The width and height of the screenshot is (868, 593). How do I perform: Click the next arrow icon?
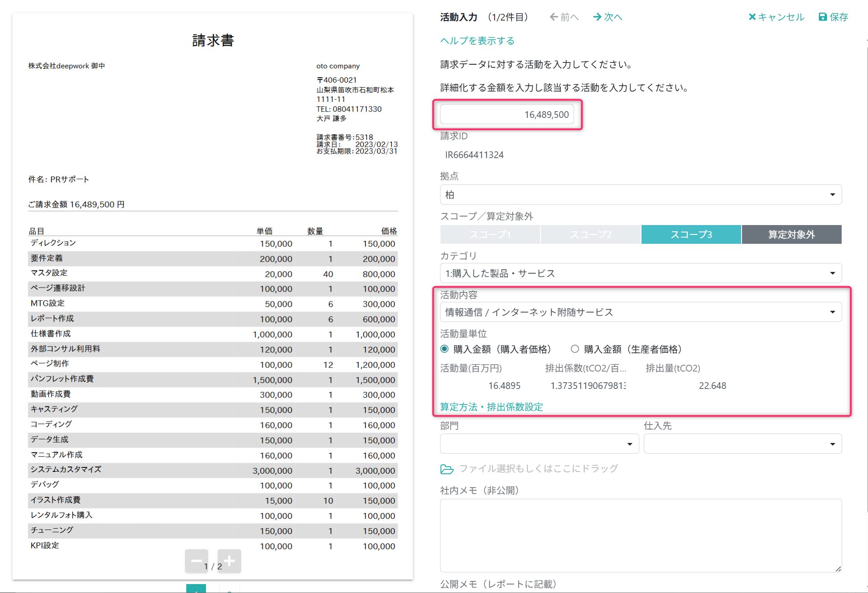pos(597,17)
